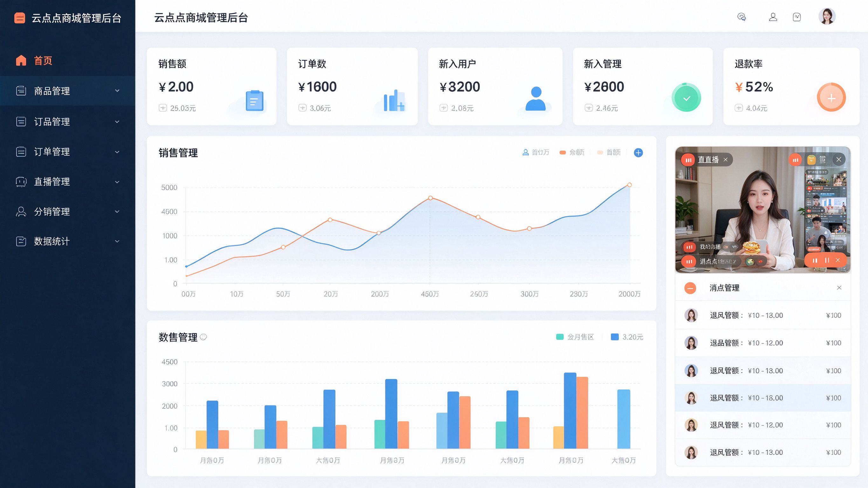Select the 2000万 peak data point
868x488 pixels.
point(629,185)
